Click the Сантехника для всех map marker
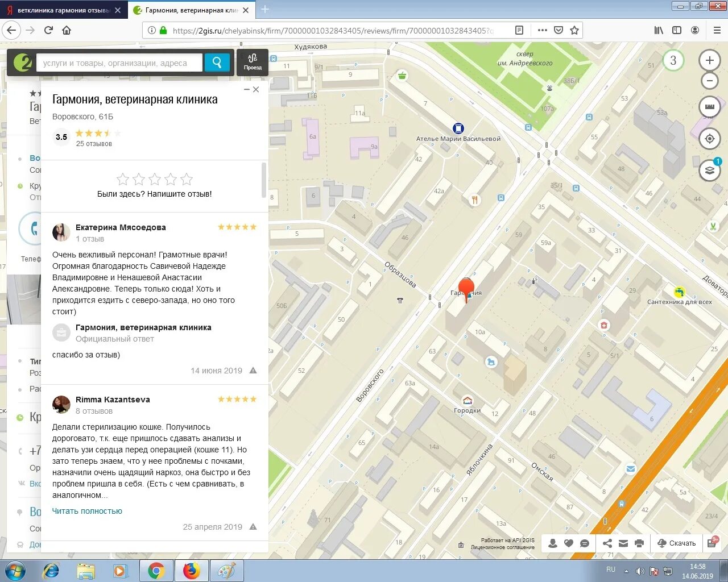 tap(679, 292)
